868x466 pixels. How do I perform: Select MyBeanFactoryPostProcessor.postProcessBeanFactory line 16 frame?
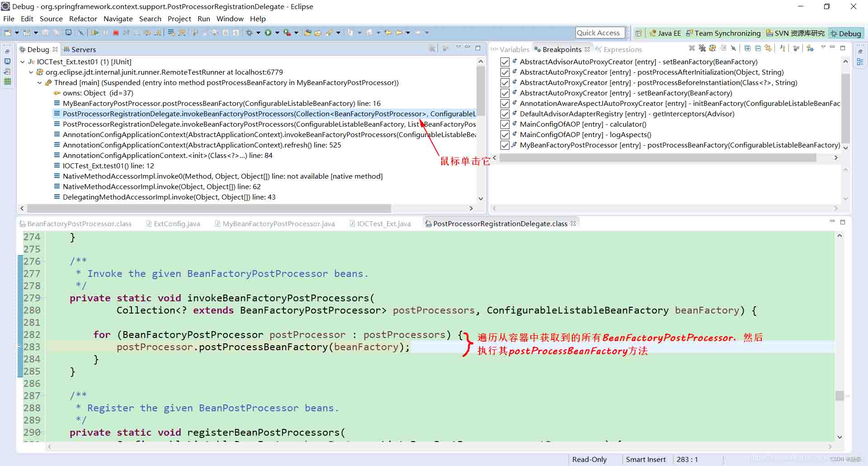222,103
